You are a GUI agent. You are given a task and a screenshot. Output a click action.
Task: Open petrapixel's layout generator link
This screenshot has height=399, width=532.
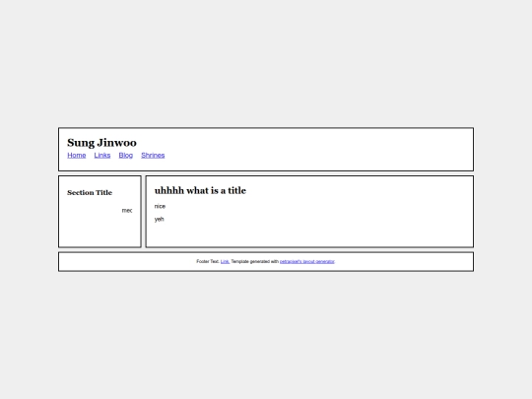pos(307,261)
